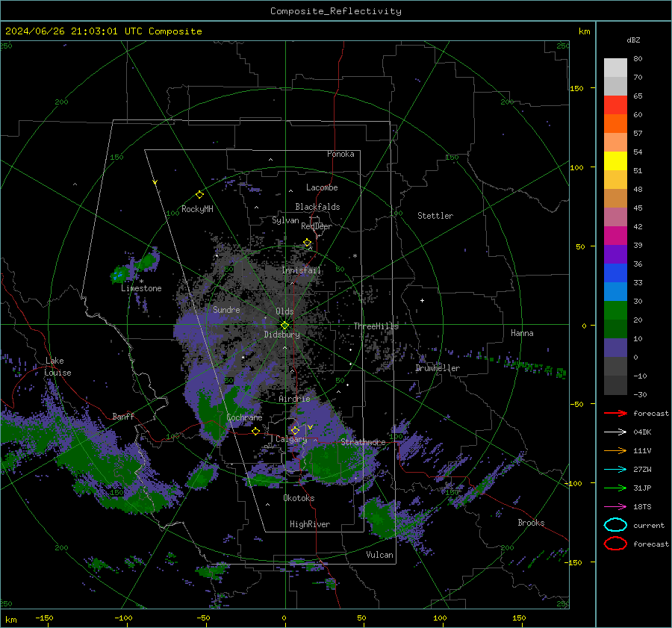Click the dBZ legend heading
Screen dimensions: 672x628
[633, 40]
